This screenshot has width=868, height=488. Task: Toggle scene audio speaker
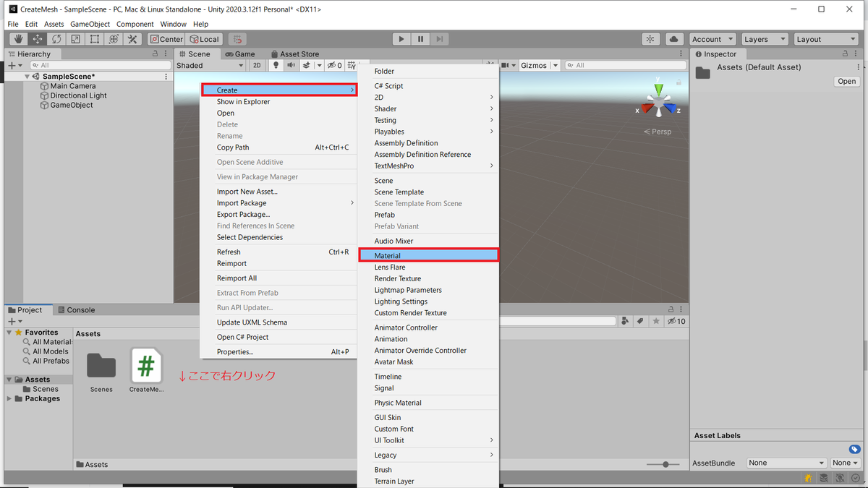(x=291, y=65)
